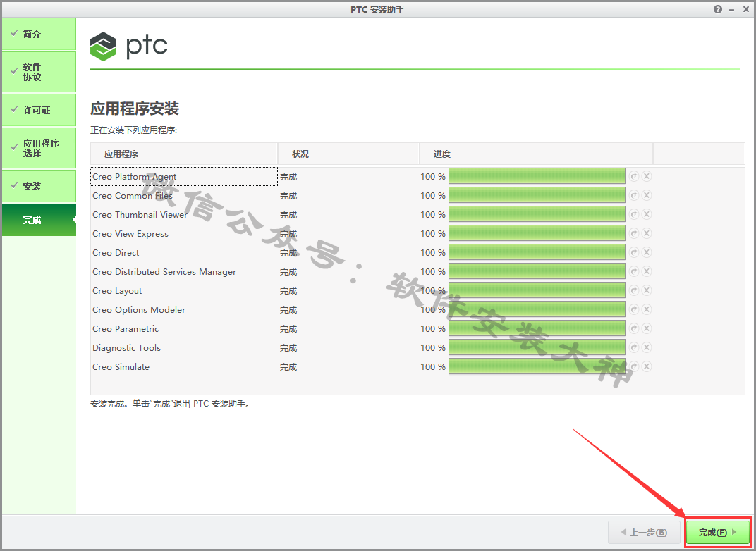
Task: Select Creo Thumbnail Viewer in list
Action: (140, 214)
